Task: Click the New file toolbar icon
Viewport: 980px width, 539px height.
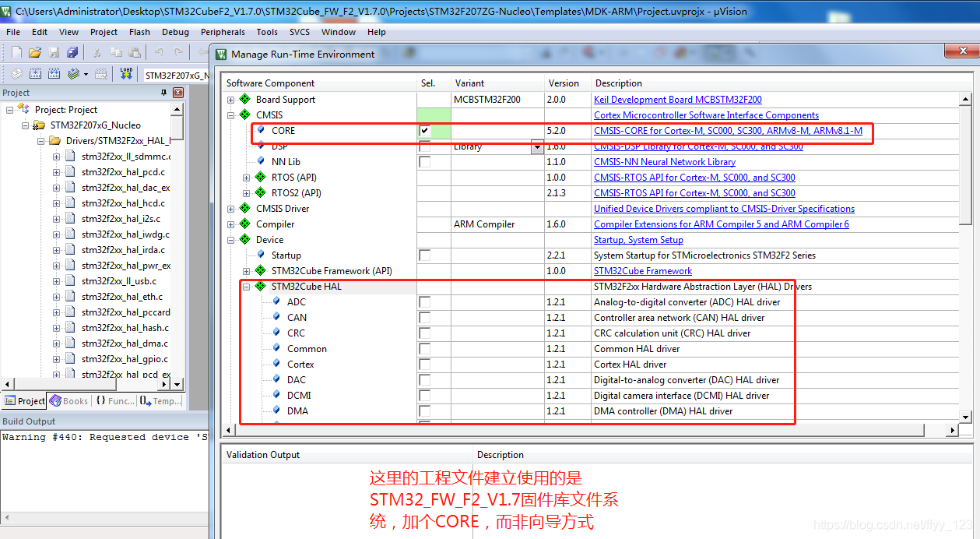Action: (x=17, y=52)
